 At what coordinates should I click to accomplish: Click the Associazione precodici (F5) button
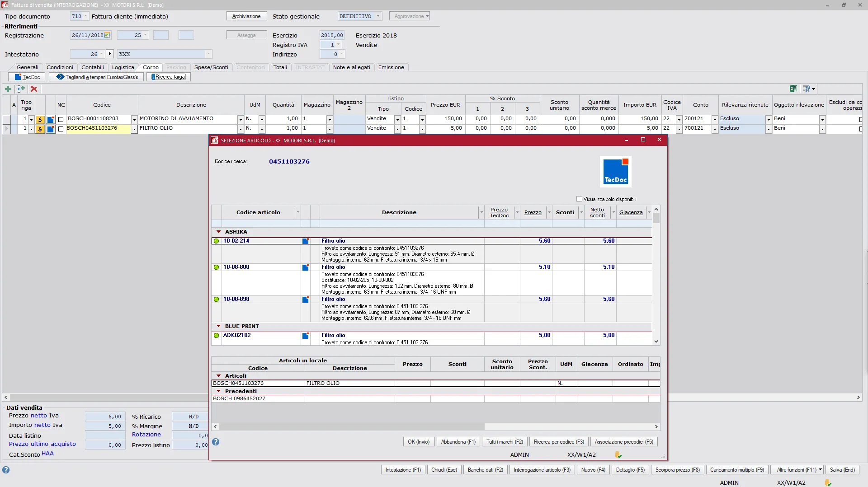coord(624,442)
